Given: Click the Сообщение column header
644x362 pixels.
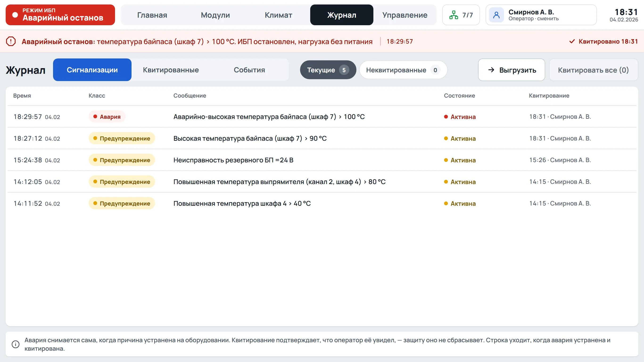Looking at the screenshot, I should pos(190,95).
